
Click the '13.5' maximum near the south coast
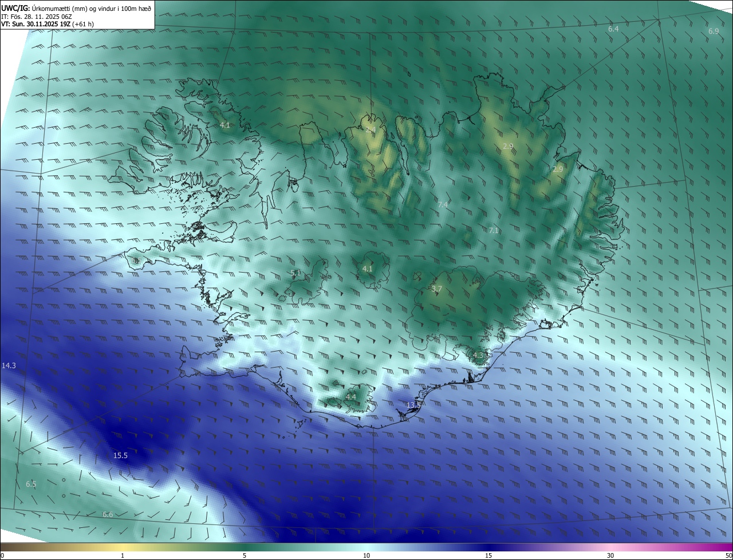414,405
